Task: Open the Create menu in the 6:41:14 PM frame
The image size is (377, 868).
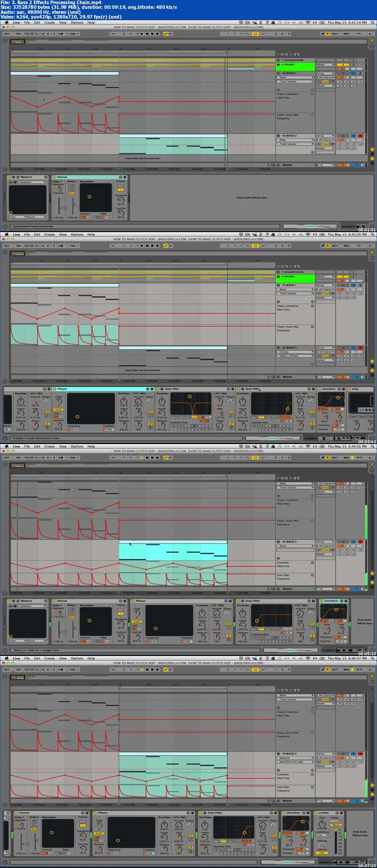Action: 50,23
